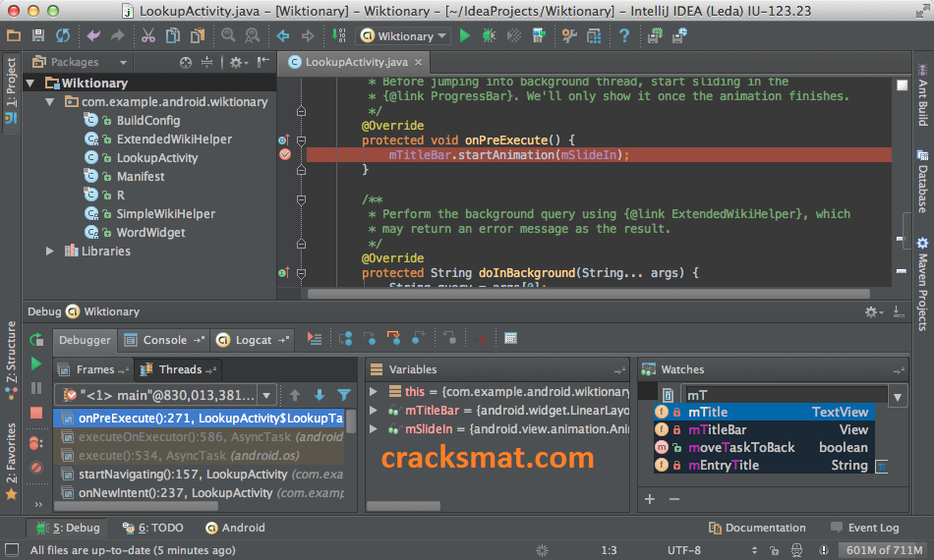The image size is (934, 560).
Task: Click the navigate Back arrow icon
Action: point(283,35)
